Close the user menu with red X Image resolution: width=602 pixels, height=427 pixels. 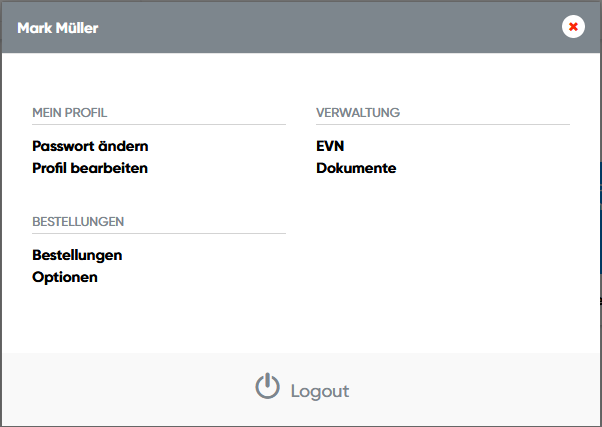click(x=573, y=27)
